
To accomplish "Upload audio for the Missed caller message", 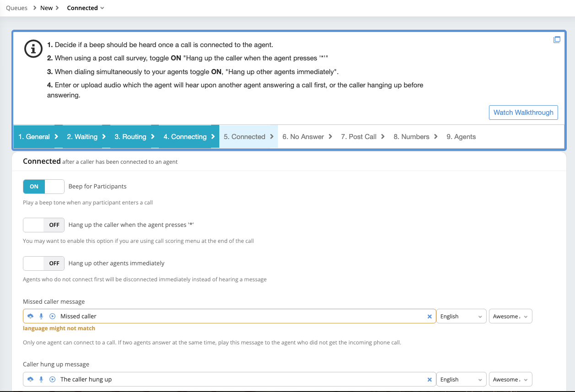I will tap(30, 316).
